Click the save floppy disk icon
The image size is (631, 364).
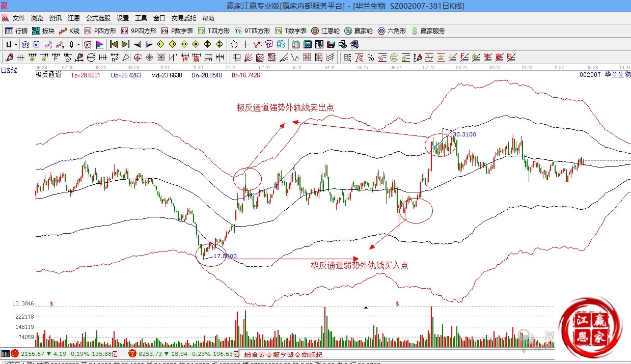pyautogui.click(x=332, y=44)
